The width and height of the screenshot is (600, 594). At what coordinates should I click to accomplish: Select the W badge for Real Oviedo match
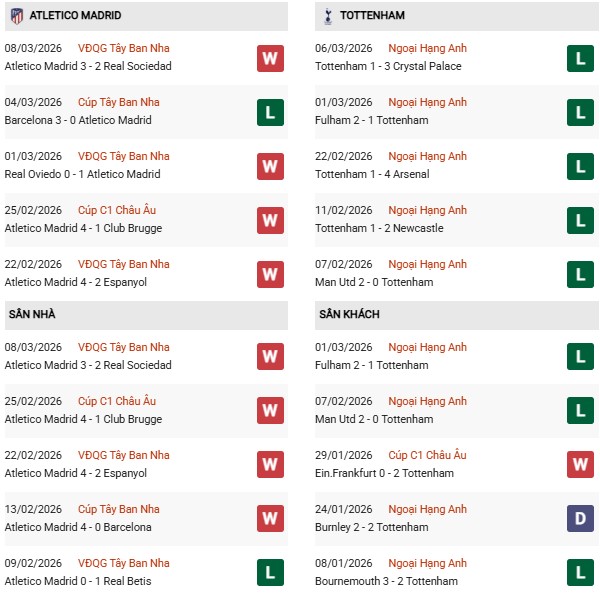pyautogui.click(x=270, y=166)
